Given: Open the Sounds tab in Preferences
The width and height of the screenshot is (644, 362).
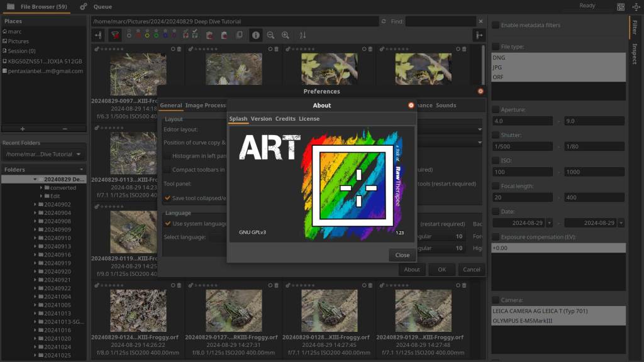Looking at the screenshot, I should [x=446, y=106].
